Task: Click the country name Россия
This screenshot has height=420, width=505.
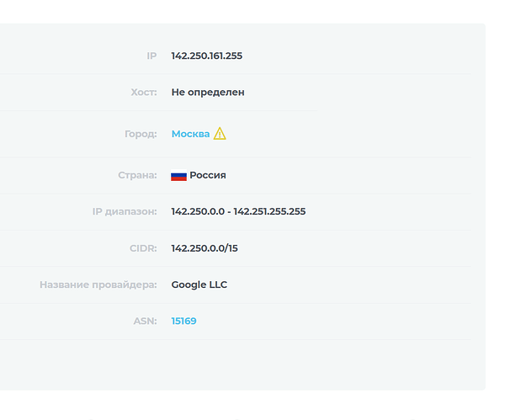Action: [208, 175]
